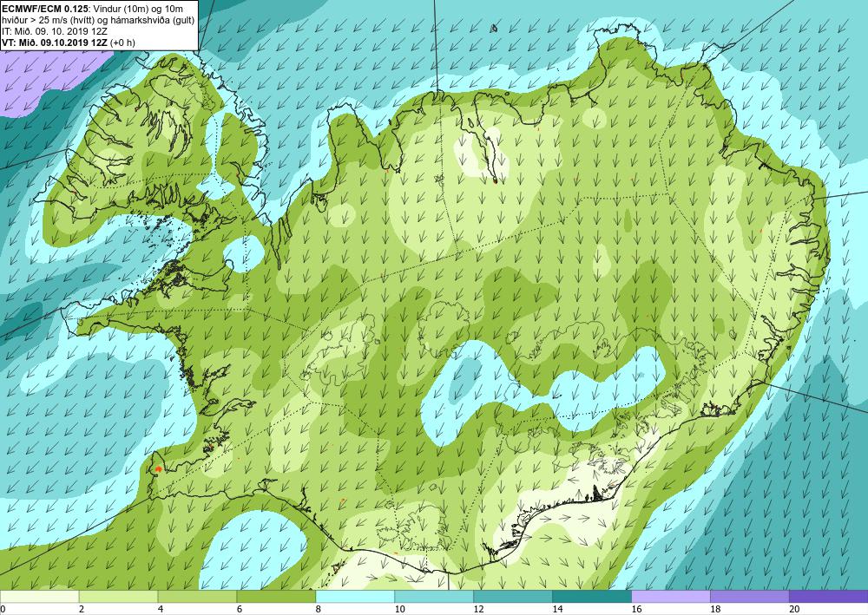Image resolution: width=868 pixels, height=615 pixels.
Task: Click the "VT: Mið. 09.10.2019 12Z (+0 h)" line
Action: point(69,42)
